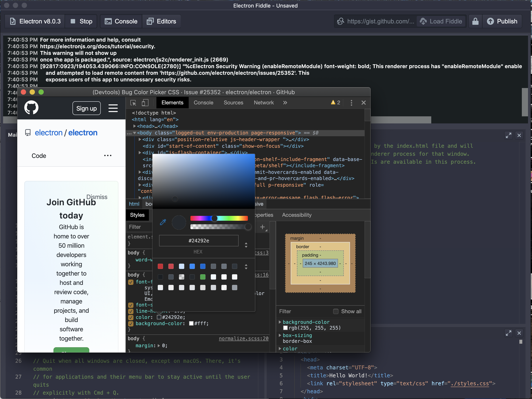Select the inspect element tool in DevTools
Image resolution: width=532 pixels, height=399 pixels.
coord(133,103)
